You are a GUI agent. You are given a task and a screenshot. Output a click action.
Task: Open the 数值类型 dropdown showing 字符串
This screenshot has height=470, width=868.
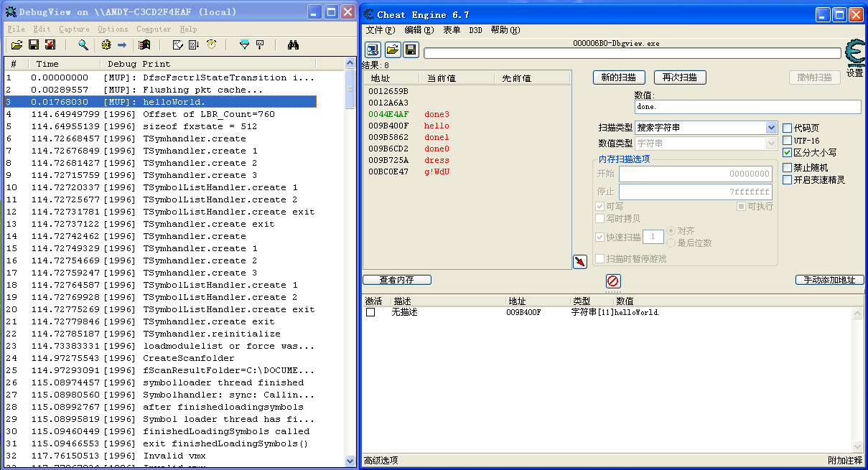pos(706,143)
